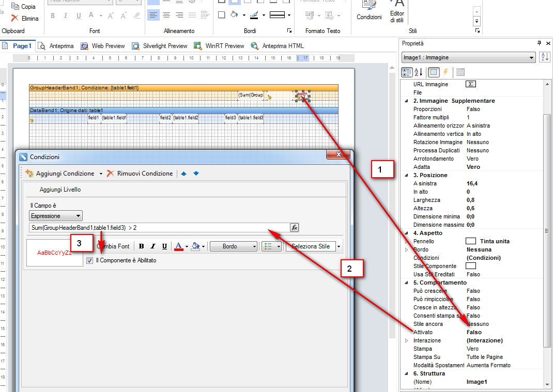Open the WinRT Preview tab
Image resolution: width=553 pixels, height=392 pixels.
219,46
